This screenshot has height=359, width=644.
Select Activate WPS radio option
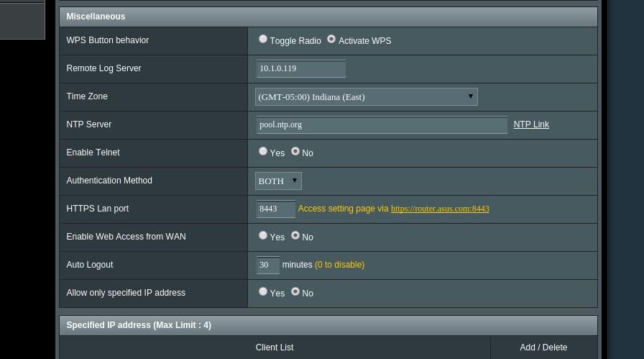(x=331, y=39)
